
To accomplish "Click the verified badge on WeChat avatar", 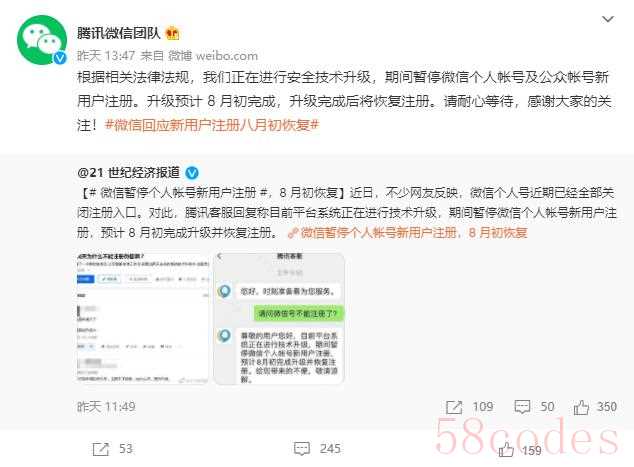I will point(60,58).
